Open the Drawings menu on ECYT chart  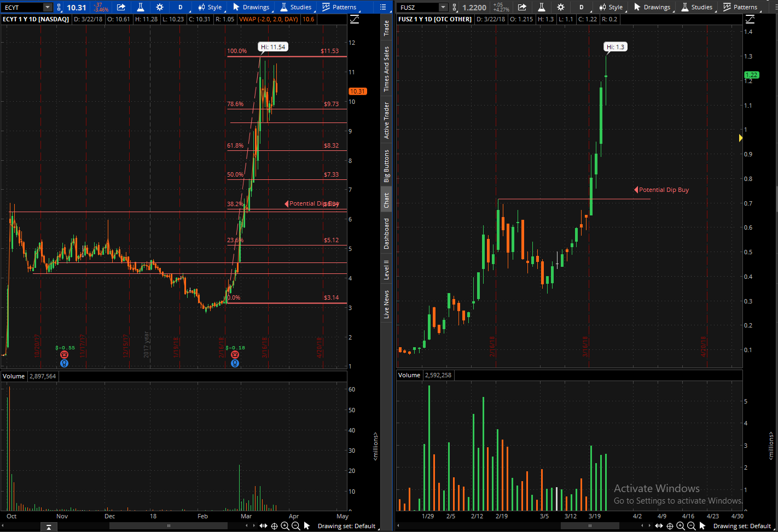tap(251, 7)
